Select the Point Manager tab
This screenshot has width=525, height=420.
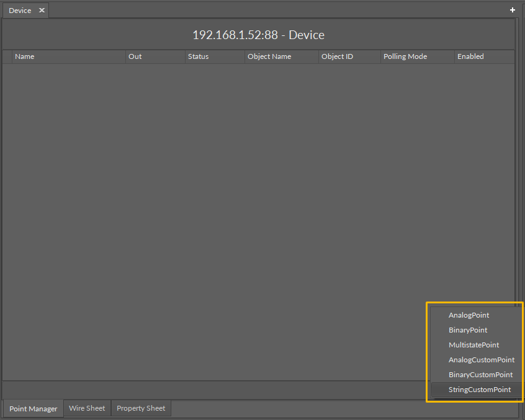33,409
